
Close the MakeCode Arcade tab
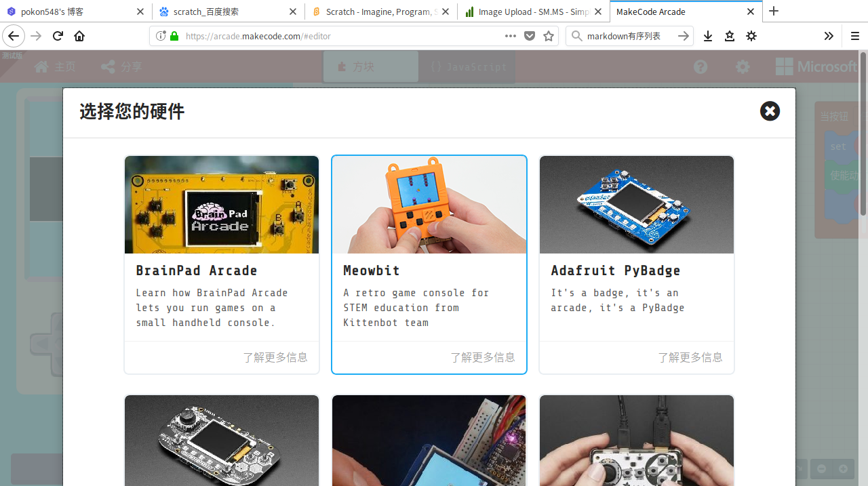point(751,12)
